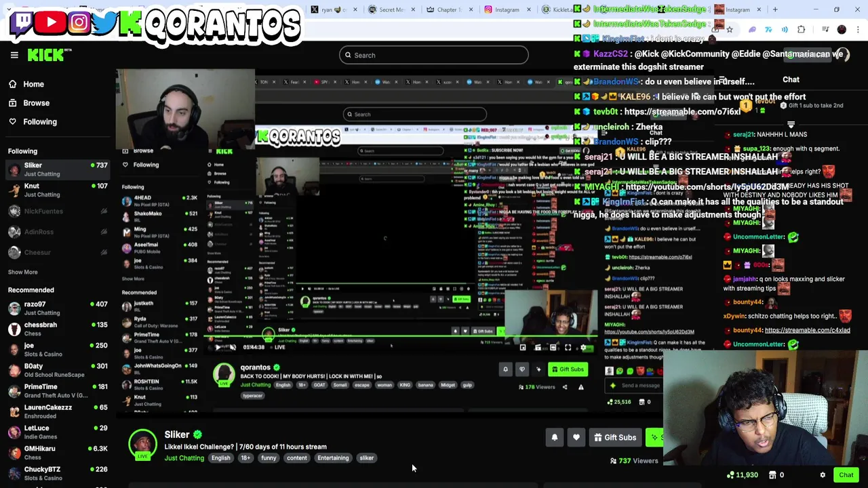Go to Home in Kick sidebar
The height and width of the screenshot is (488, 868).
pos(26,84)
